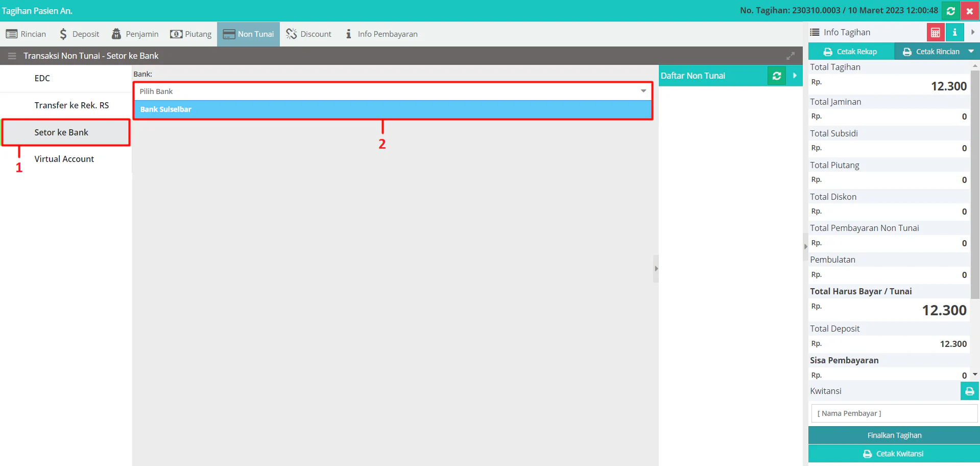Click the hamburger icon in Transaksi Non Tunai header
The height and width of the screenshot is (466, 980).
(12, 56)
